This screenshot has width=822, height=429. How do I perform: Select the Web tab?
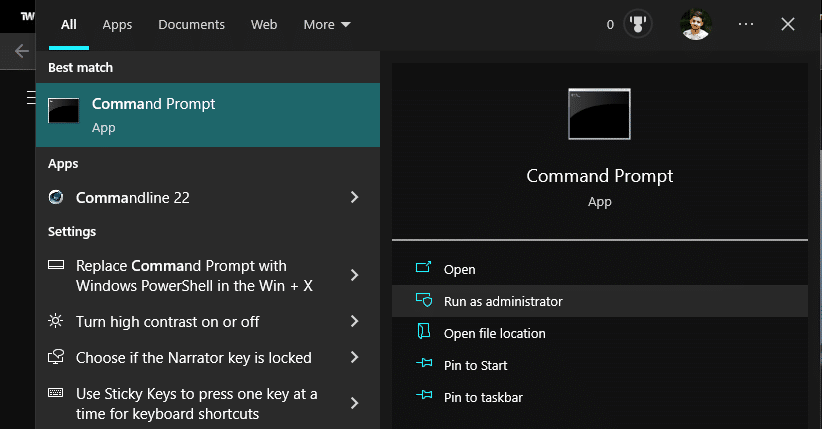(x=264, y=25)
